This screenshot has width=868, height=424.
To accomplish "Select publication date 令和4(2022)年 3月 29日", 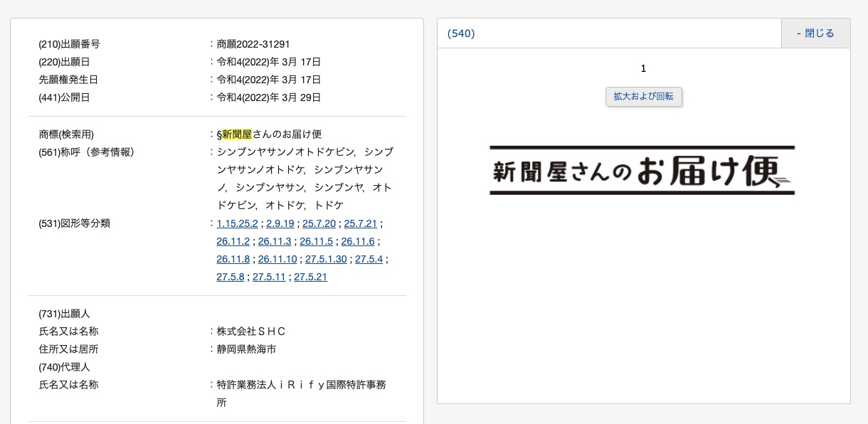I will (x=269, y=97).
